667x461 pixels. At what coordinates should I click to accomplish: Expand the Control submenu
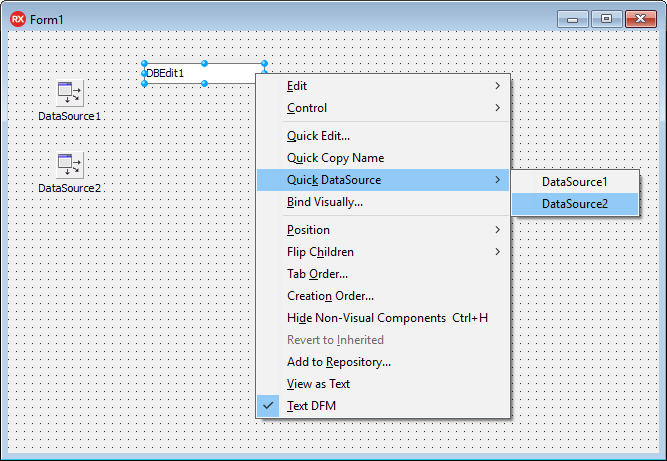pos(383,108)
